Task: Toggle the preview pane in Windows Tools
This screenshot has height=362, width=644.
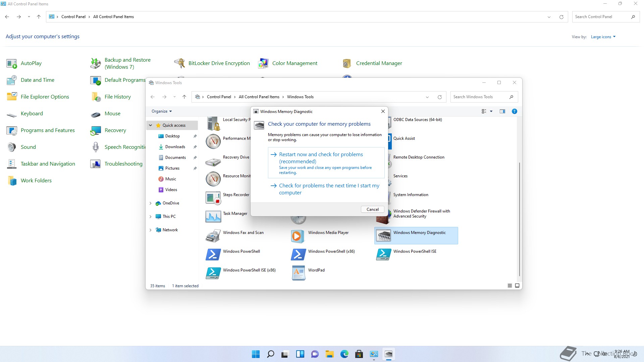Action: 502,111
